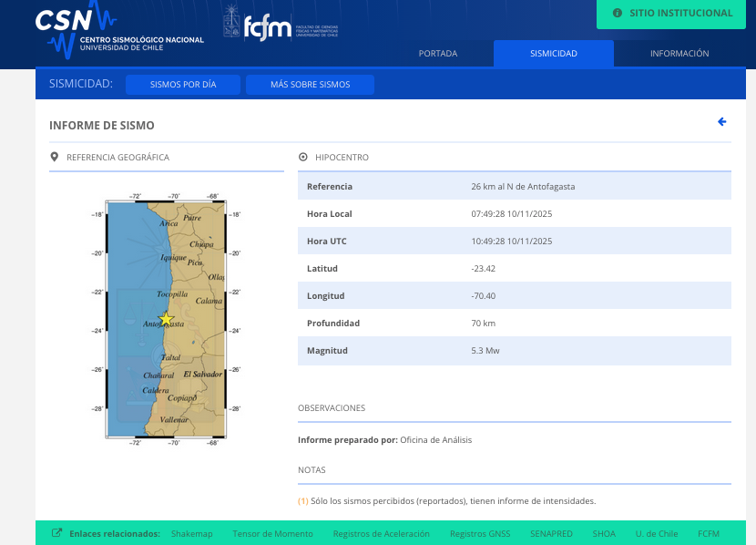
Task: Click the external link icon by Enlaces relacionados
Action: (x=56, y=533)
